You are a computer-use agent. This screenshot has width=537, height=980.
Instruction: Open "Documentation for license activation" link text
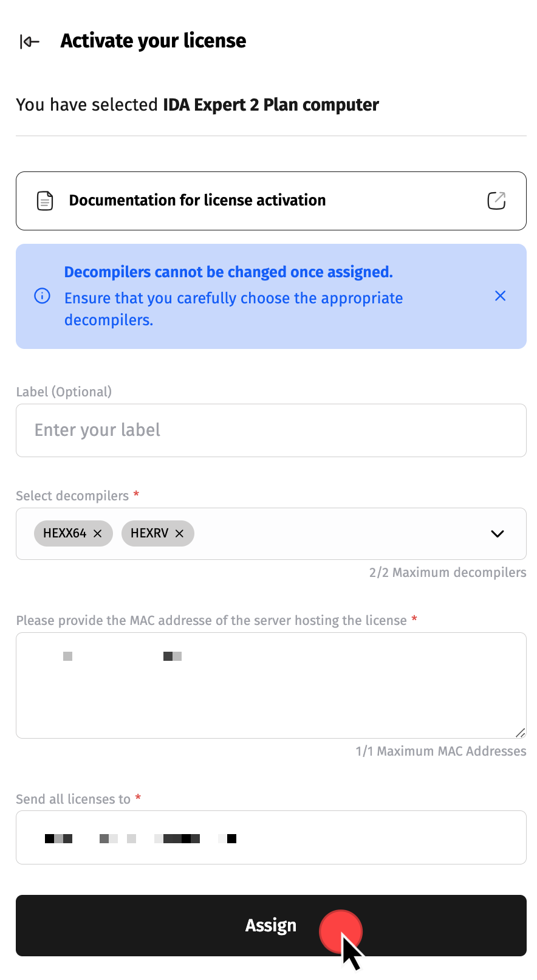pyautogui.click(x=197, y=201)
